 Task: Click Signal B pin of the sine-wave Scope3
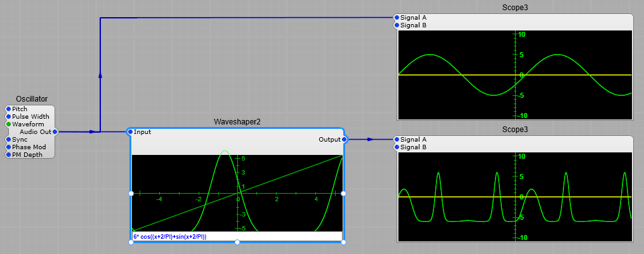point(397,25)
